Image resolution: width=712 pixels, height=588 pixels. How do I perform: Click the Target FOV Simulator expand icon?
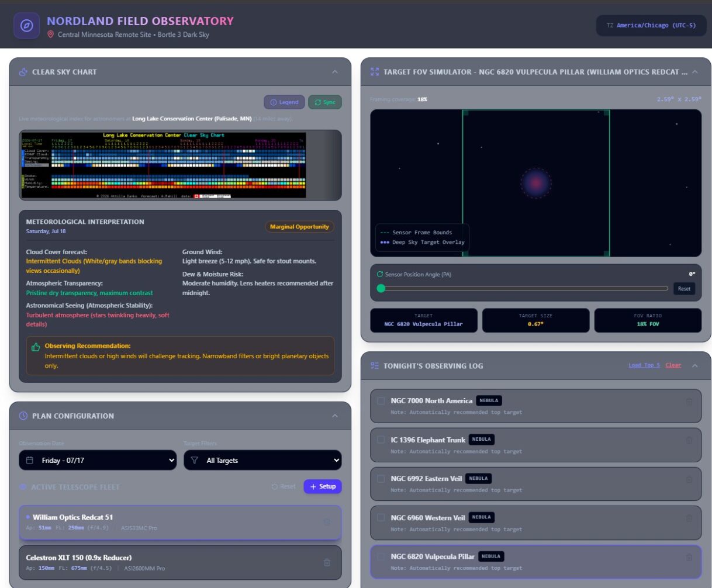coord(375,72)
